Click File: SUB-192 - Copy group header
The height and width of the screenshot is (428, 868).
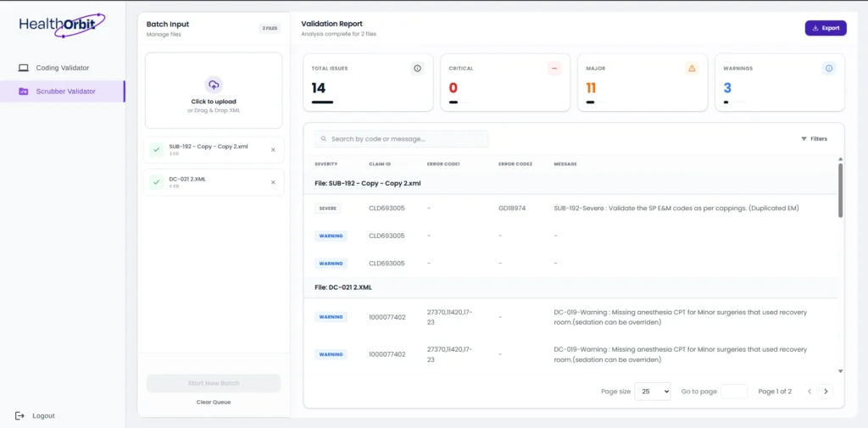click(x=570, y=183)
